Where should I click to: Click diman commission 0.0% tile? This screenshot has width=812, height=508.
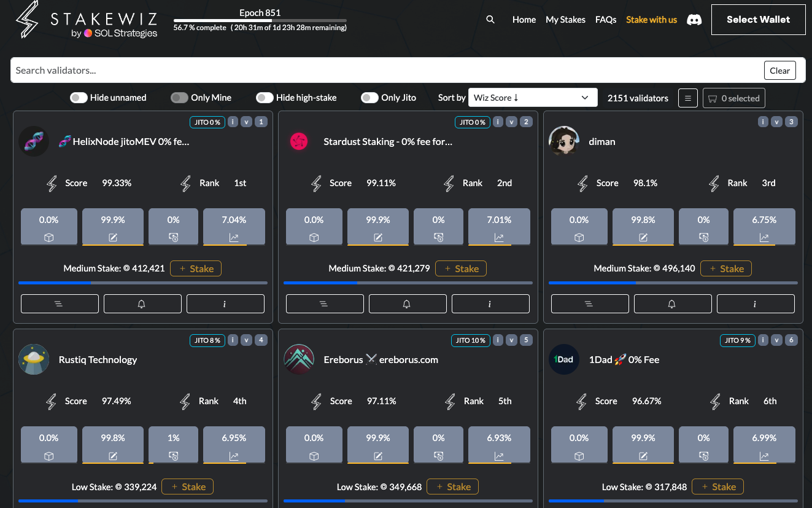coord(579,227)
